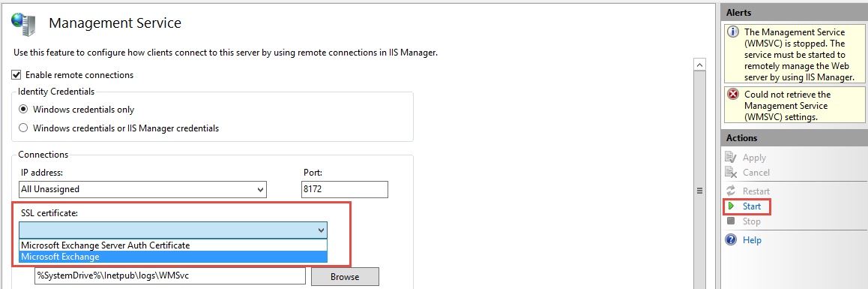Click the blue information alert icon

tap(733, 32)
